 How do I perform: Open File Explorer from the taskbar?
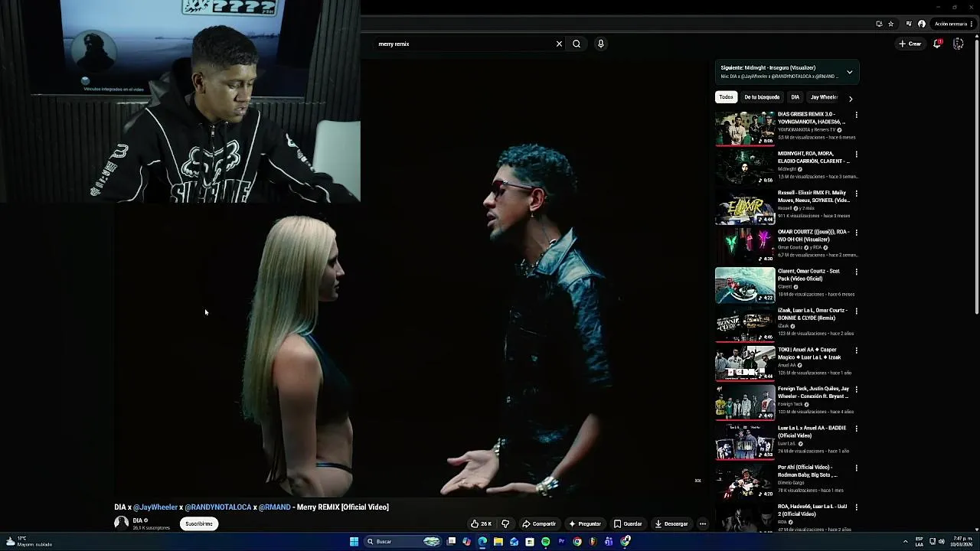[498, 542]
